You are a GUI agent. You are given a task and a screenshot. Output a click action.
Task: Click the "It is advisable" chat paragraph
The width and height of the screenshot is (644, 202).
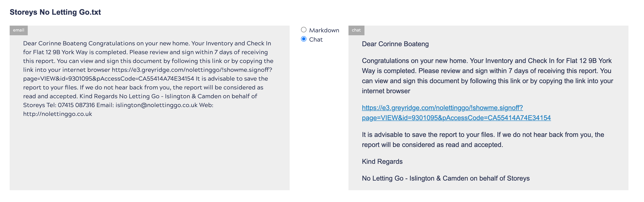coord(483,140)
